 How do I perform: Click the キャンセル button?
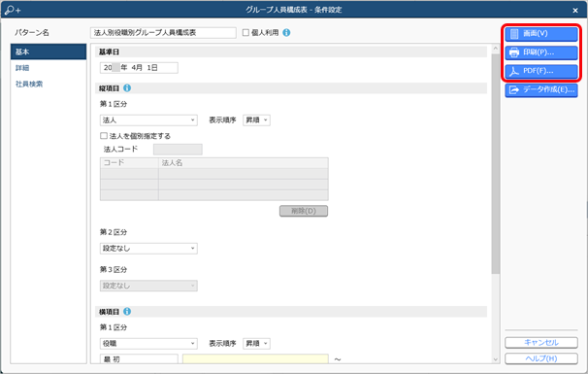coord(541,343)
